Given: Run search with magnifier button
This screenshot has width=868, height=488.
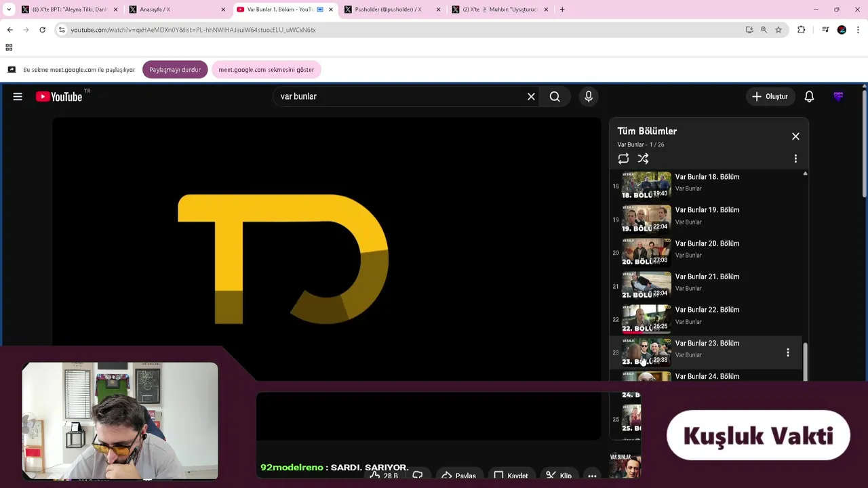Looking at the screenshot, I should pos(555,97).
